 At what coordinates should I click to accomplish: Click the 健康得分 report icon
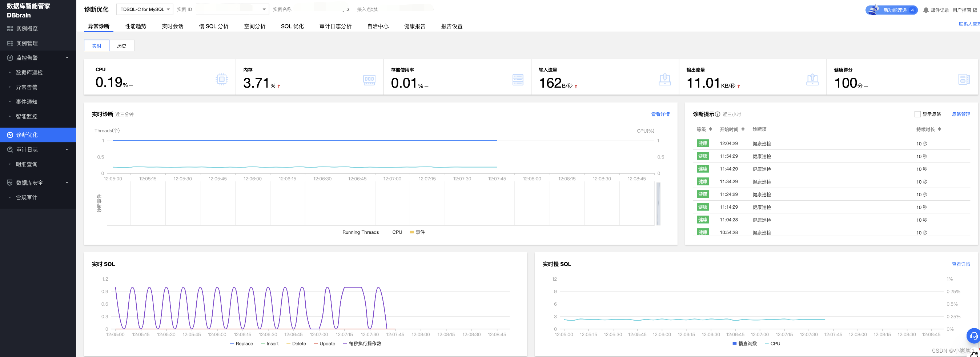(x=964, y=79)
